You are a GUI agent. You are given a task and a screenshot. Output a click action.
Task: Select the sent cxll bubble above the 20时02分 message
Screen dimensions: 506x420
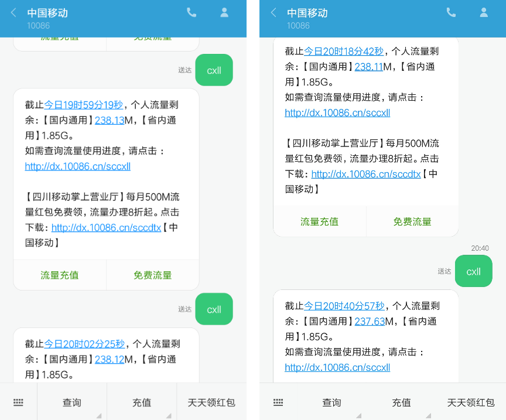pyautogui.click(x=214, y=309)
